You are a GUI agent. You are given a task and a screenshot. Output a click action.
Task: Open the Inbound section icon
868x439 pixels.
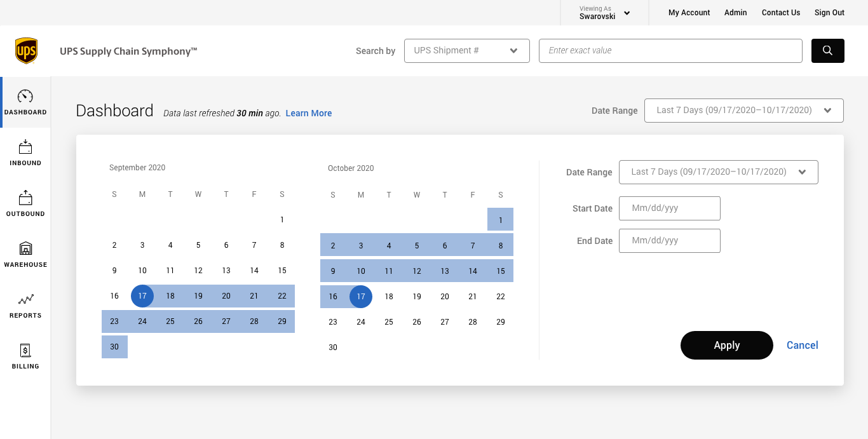(25, 147)
